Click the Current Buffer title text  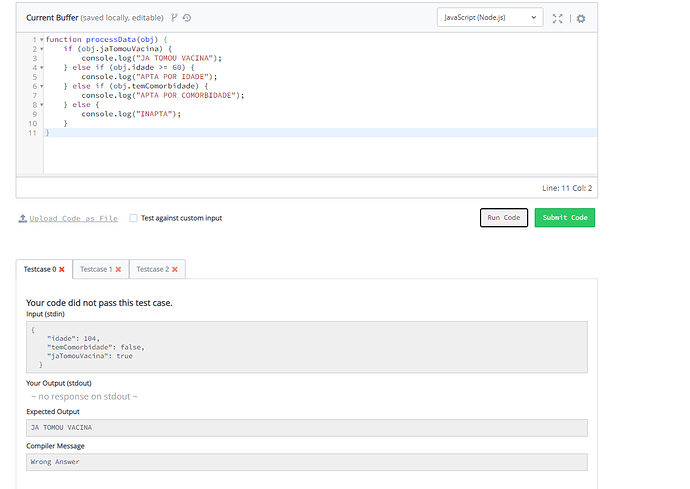(x=52, y=18)
